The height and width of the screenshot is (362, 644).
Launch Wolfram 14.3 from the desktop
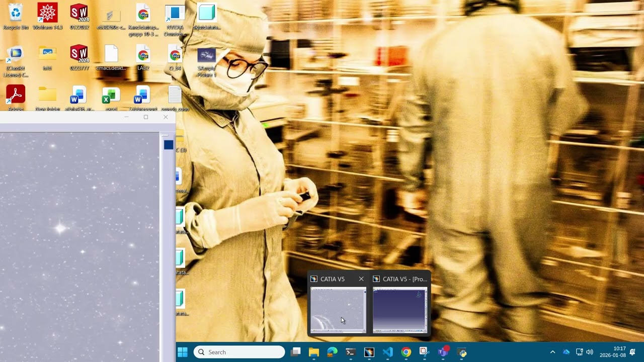[47, 16]
